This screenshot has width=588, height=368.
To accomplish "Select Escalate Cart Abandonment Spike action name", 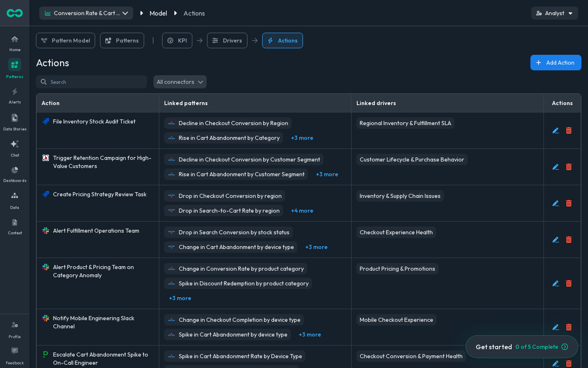I will (x=100, y=359).
